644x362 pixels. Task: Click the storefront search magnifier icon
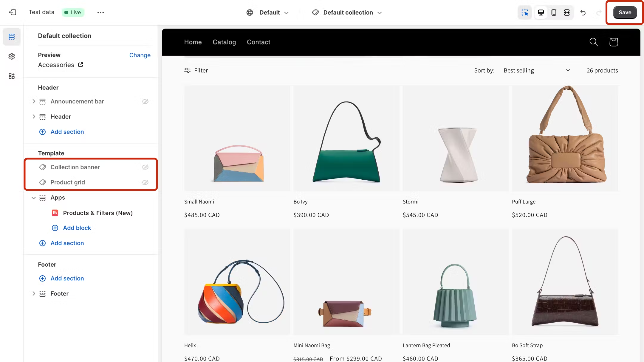[x=594, y=42]
